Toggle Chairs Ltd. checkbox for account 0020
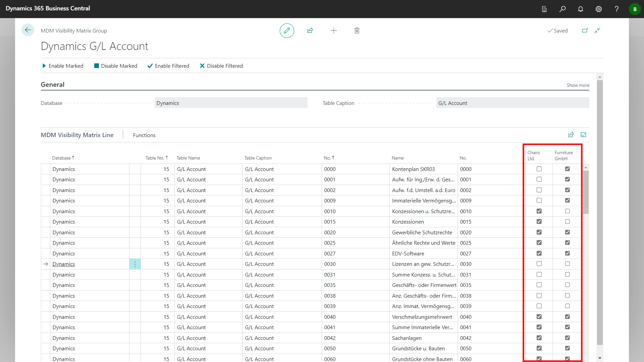The width and height of the screenshot is (644, 362). (x=539, y=232)
